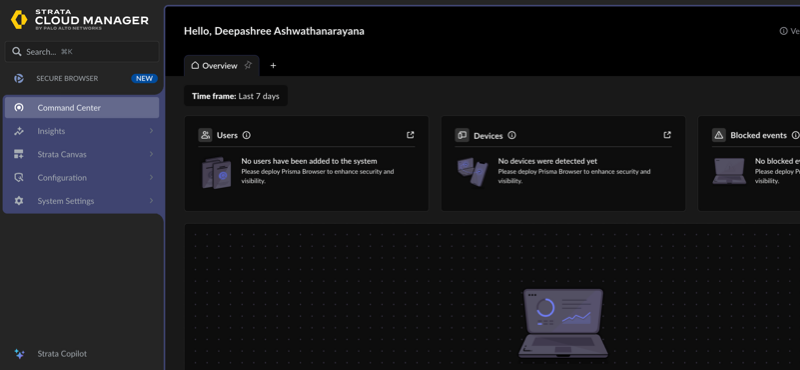Screen dimensions: 800x370
Task: Select Configuration in sidebar
Action: point(82,178)
